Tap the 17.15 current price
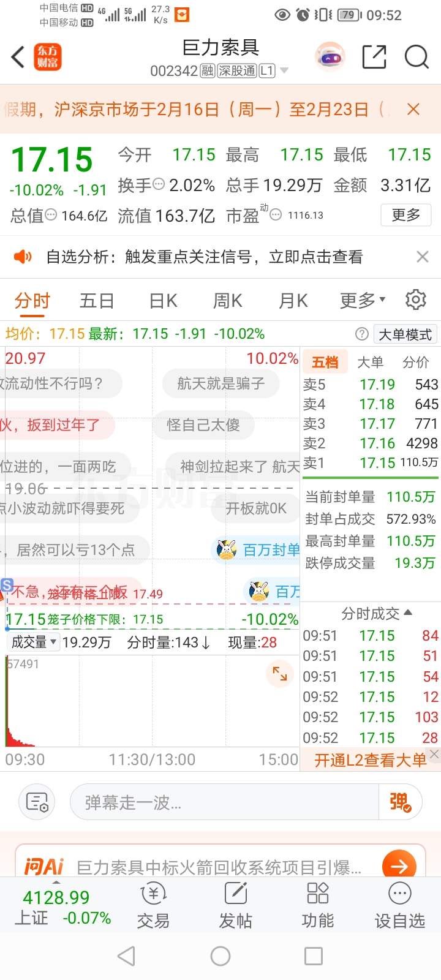Image resolution: width=441 pixels, height=980 pixels. click(52, 159)
